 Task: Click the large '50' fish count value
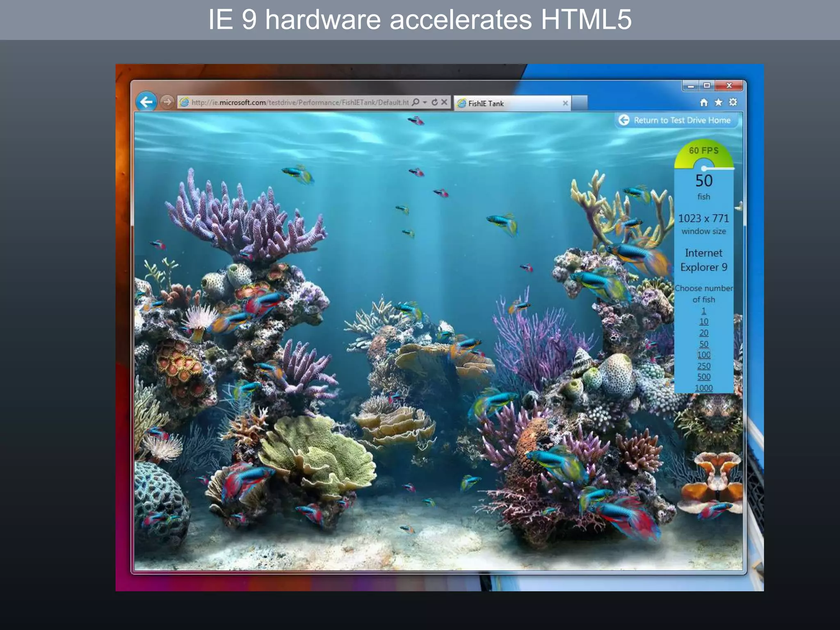pyautogui.click(x=704, y=181)
